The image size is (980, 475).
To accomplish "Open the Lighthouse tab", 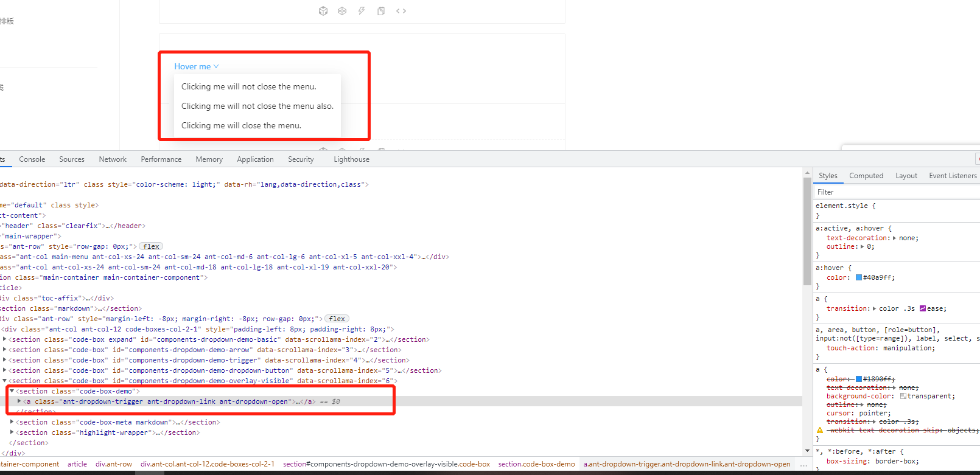I will tap(351, 159).
